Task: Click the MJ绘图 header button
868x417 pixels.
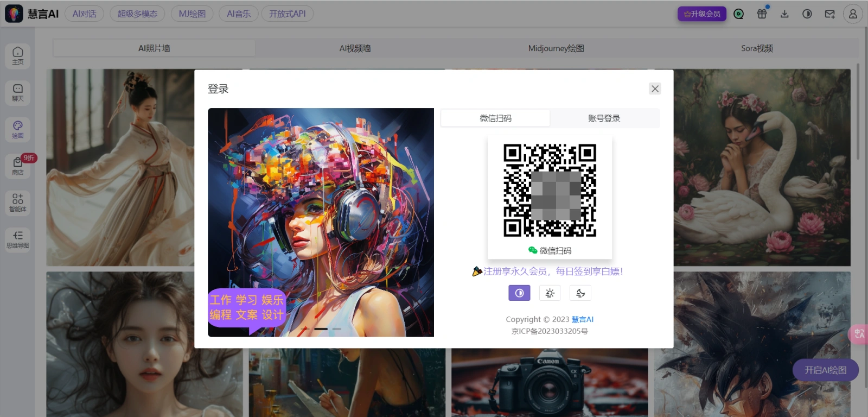Action: 192,14
